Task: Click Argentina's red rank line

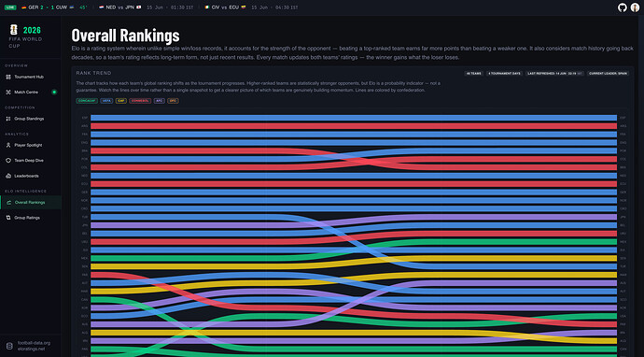Action: click(354, 126)
